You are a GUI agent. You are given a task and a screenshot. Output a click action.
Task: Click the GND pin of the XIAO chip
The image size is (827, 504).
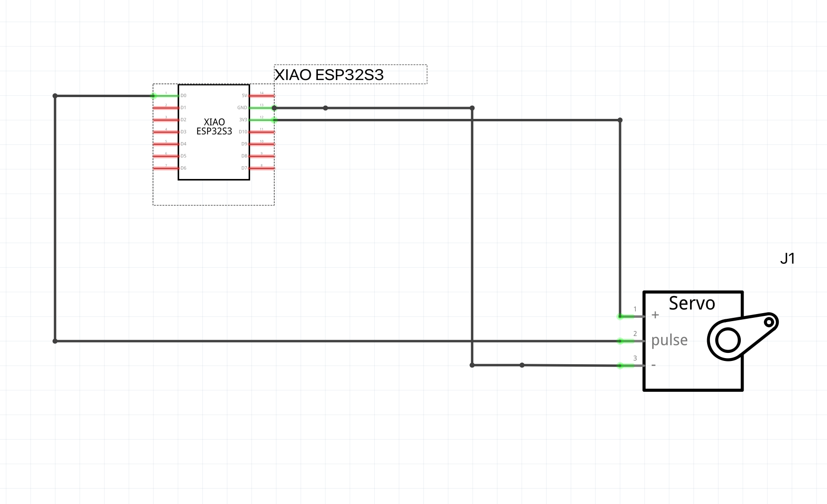261,108
